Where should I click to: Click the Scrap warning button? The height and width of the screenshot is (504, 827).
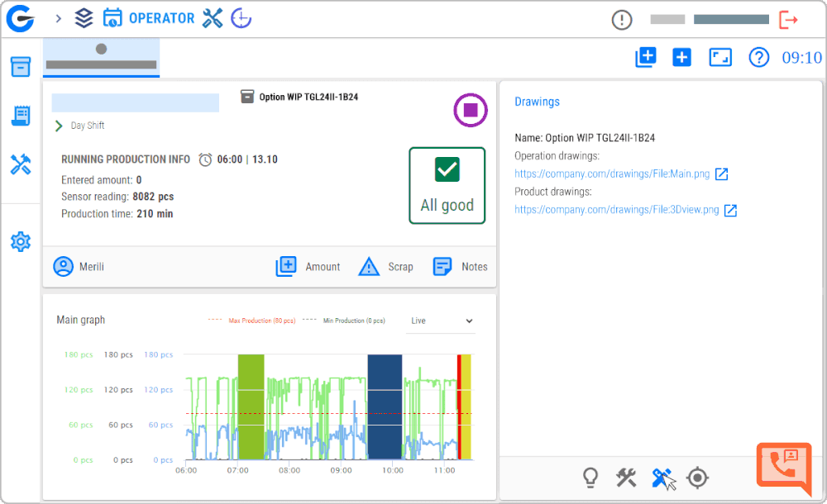[x=385, y=267]
